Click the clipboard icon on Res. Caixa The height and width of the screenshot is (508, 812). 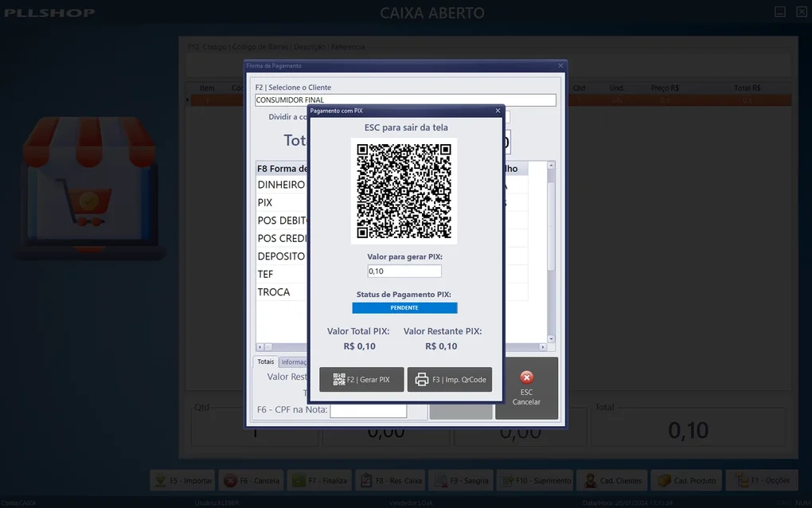[366, 481]
